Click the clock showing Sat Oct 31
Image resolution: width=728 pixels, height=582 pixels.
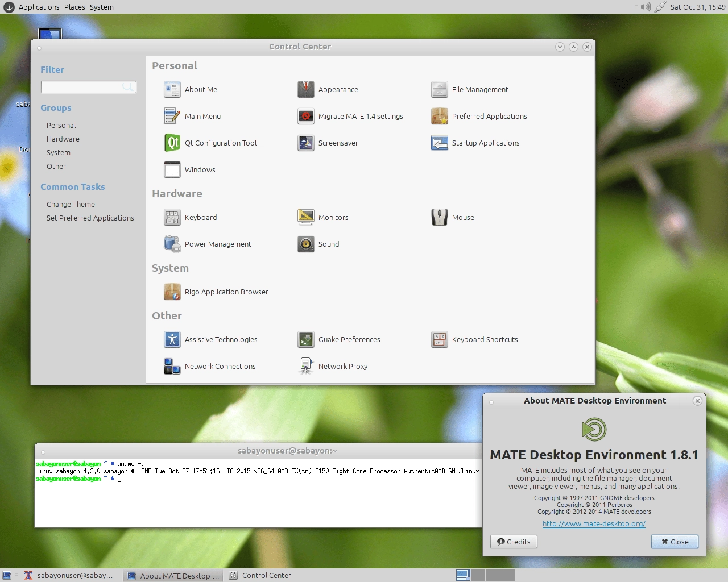pos(698,7)
